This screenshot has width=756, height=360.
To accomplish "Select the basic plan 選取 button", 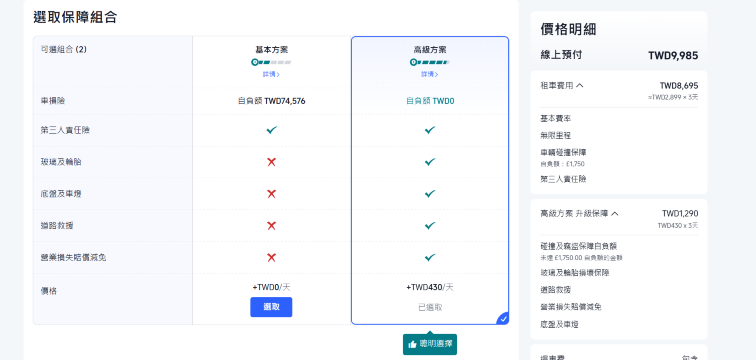I will (271, 307).
